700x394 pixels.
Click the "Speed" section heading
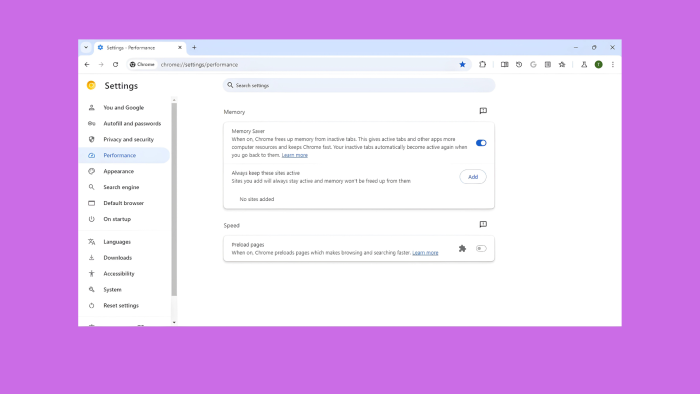pyautogui.click(x=232, y=226)
